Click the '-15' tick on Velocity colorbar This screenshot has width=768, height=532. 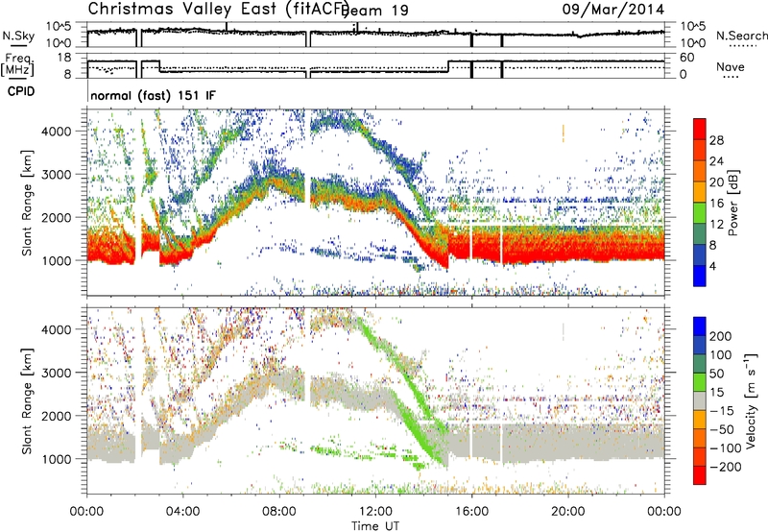coord(722,411)
